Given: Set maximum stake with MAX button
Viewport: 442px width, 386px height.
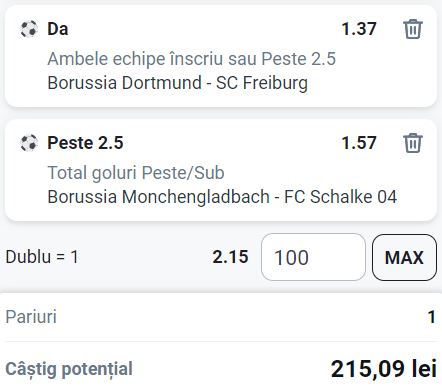Looking at the screenshot, I should pyautogui.click(x=404, y=257).
